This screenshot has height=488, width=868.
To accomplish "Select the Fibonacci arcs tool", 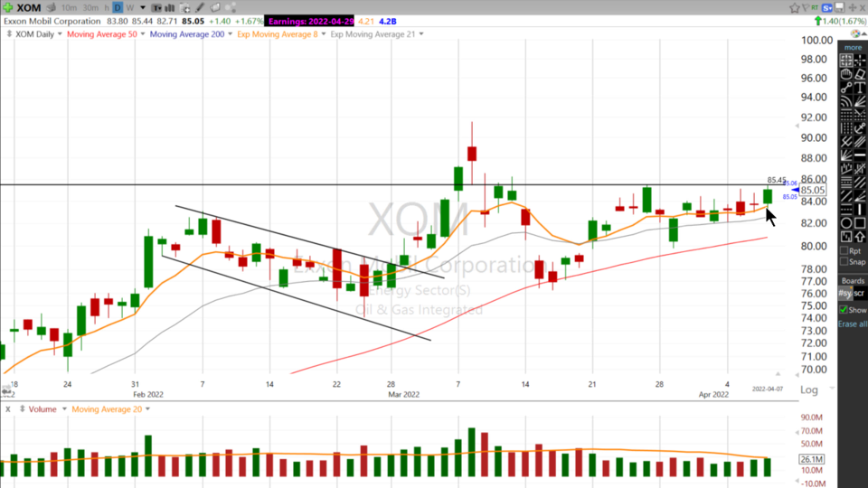I will (846, 100).
